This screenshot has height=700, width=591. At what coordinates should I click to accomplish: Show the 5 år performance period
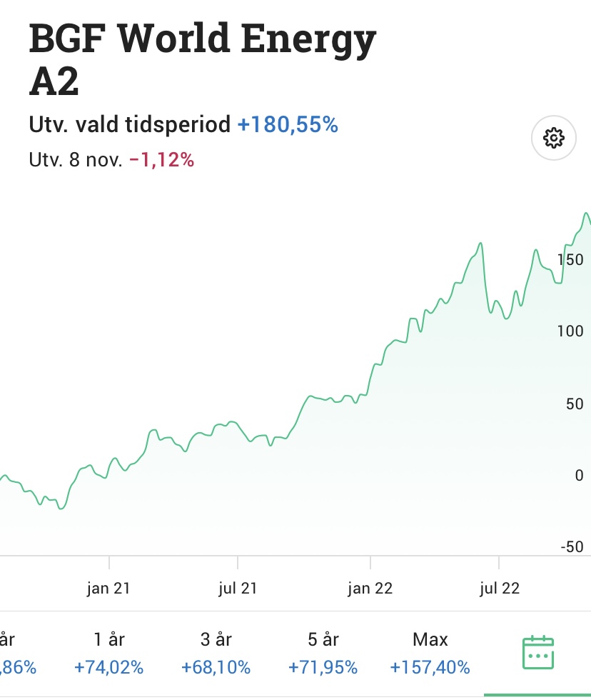coord(323,653)
